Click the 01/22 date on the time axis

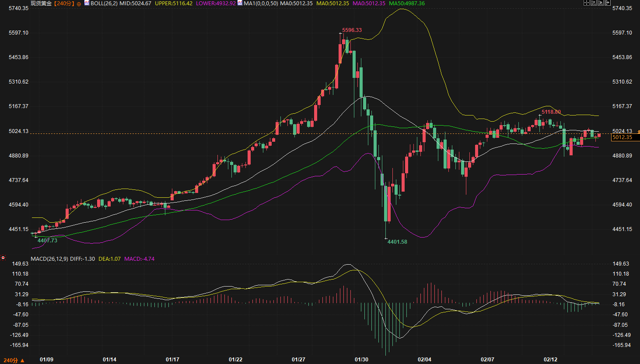point(235,360)
